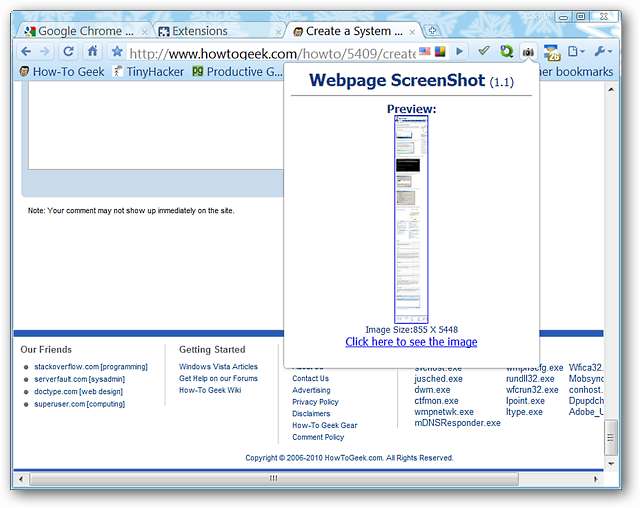
Task: Click the horizontal scrollbar right arrow
Action: tap(596, 479)
